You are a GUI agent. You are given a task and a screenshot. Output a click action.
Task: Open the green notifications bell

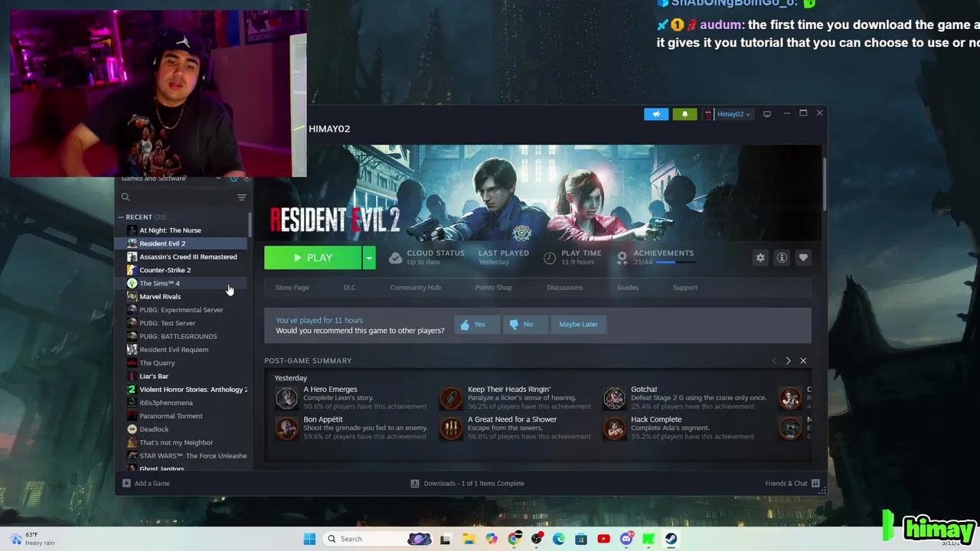pyautogui.click(x=684, y=114)
